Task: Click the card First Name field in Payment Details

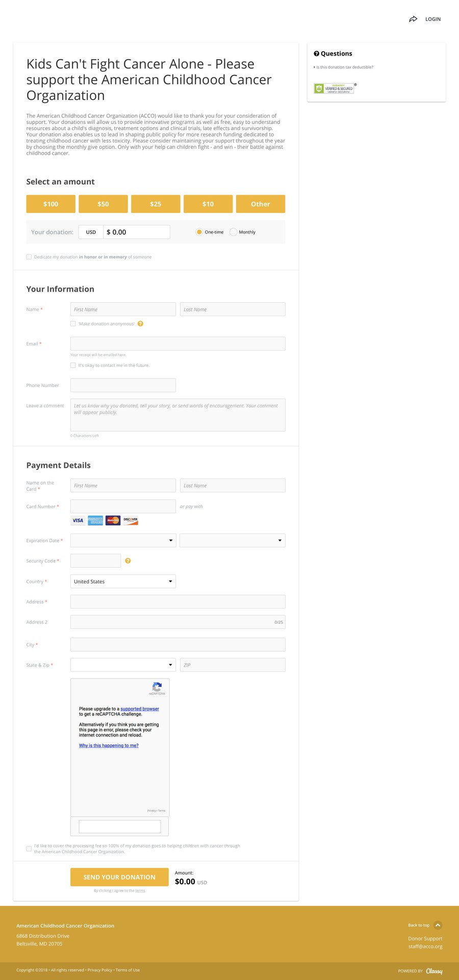Action: tap(123, 486)
